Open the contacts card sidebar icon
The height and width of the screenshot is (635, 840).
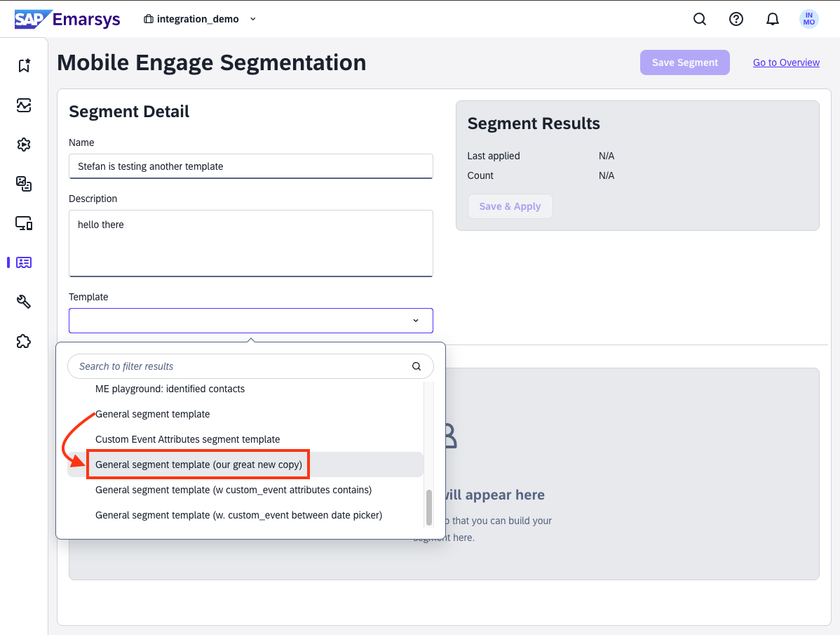click(x=24, y=262)
